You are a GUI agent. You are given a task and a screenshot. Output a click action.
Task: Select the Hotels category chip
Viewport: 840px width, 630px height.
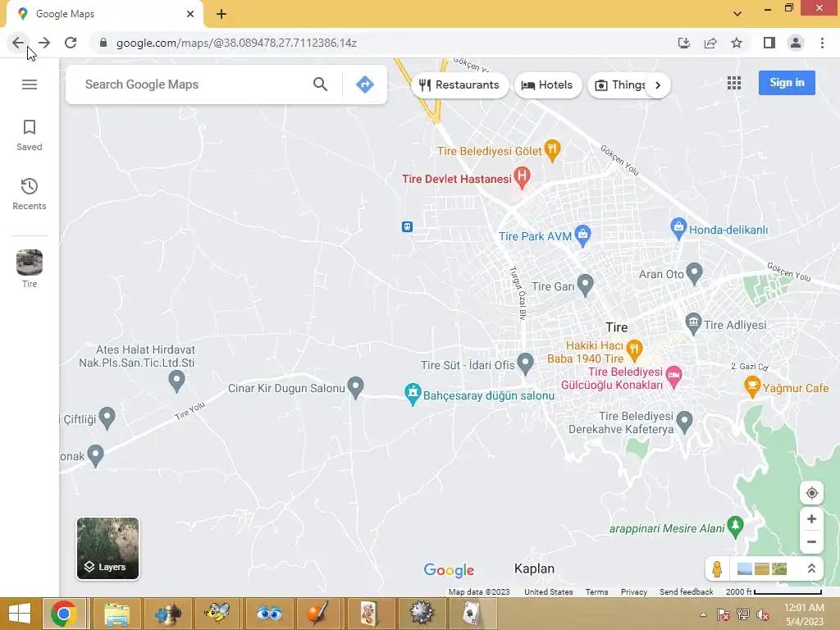click(x=548, y=85)
